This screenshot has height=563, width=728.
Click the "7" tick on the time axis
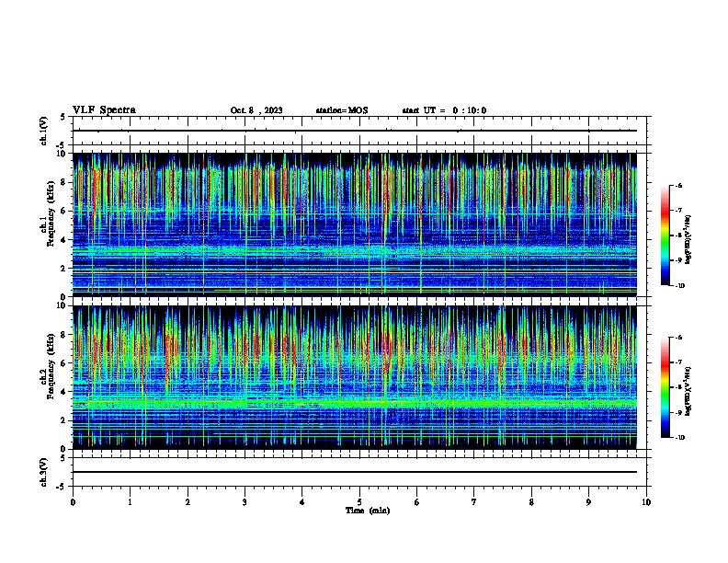tap(474, 502)
